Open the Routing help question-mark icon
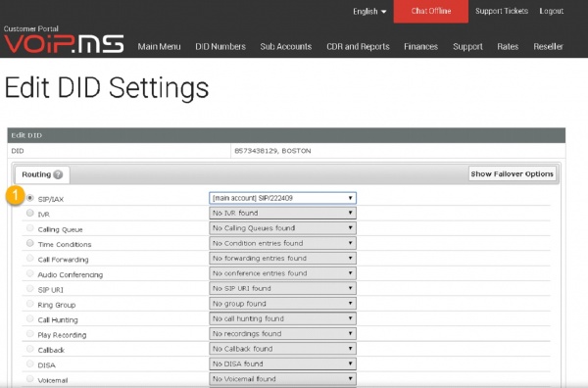Viewport: 588px width, 388px height. coord(58,174)
